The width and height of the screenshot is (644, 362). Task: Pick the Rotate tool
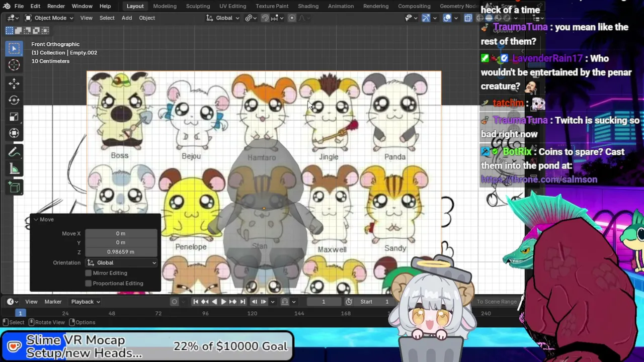14,100
